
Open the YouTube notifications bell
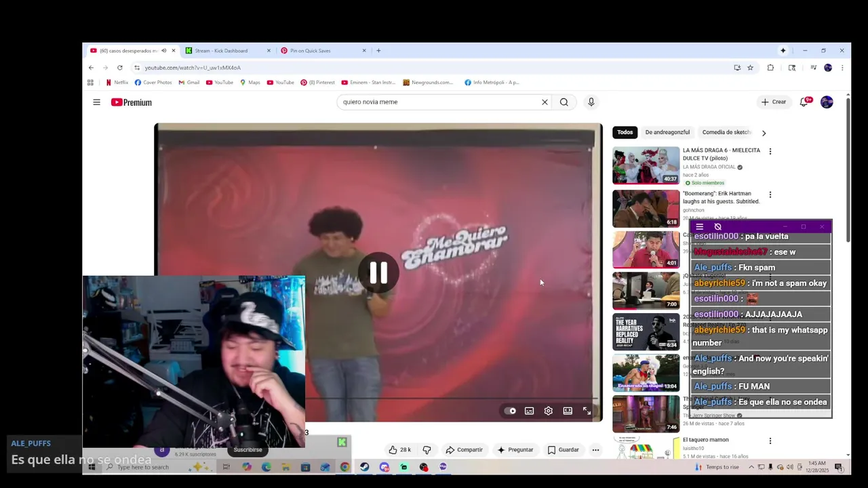pyautogui.click(x=804, y=102)
